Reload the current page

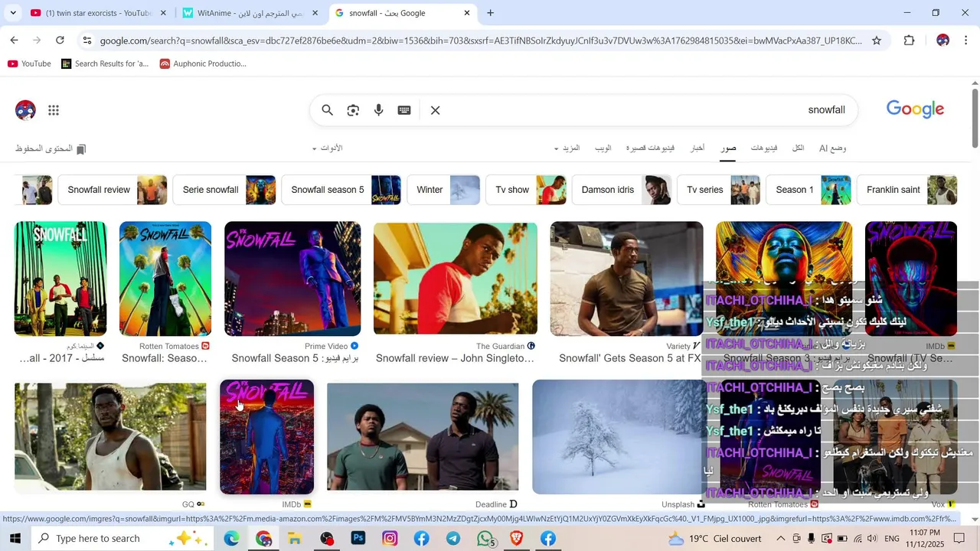pos(60,40)
